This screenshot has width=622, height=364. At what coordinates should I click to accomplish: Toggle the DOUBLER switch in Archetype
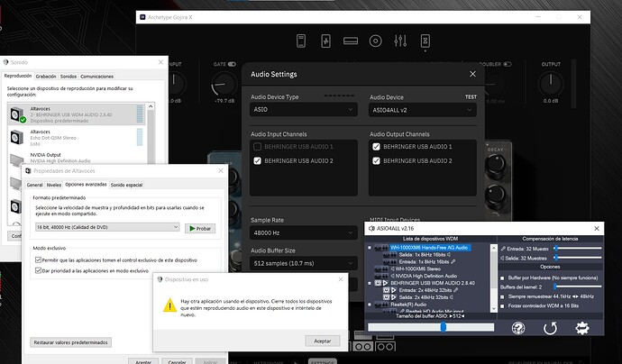point(507,64)
